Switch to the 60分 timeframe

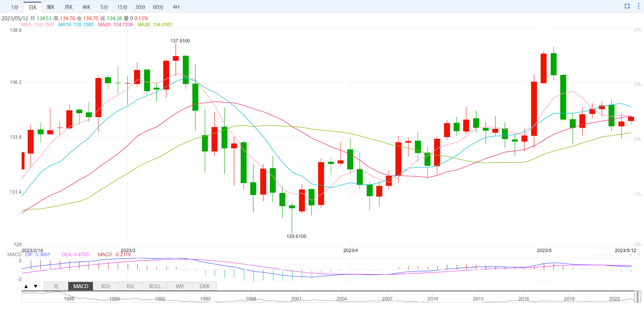158,7
